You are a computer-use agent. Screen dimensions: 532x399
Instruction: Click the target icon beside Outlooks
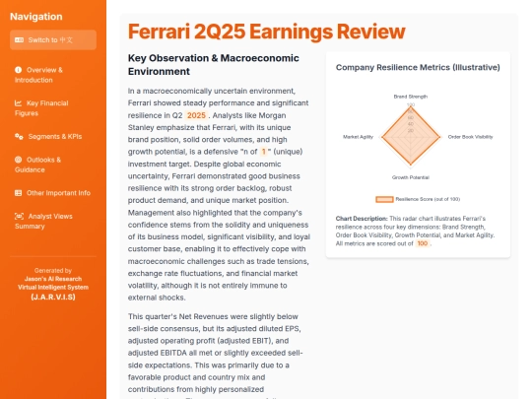point(19,160)
